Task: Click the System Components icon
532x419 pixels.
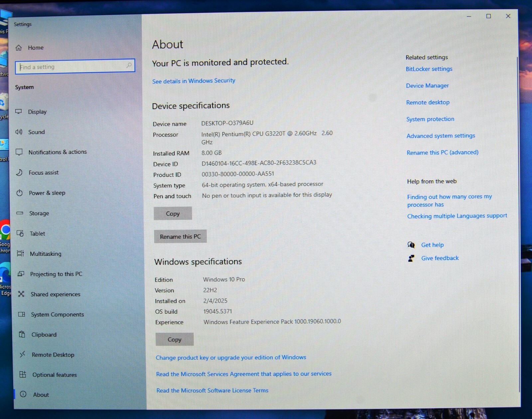Action: (22, 314)
